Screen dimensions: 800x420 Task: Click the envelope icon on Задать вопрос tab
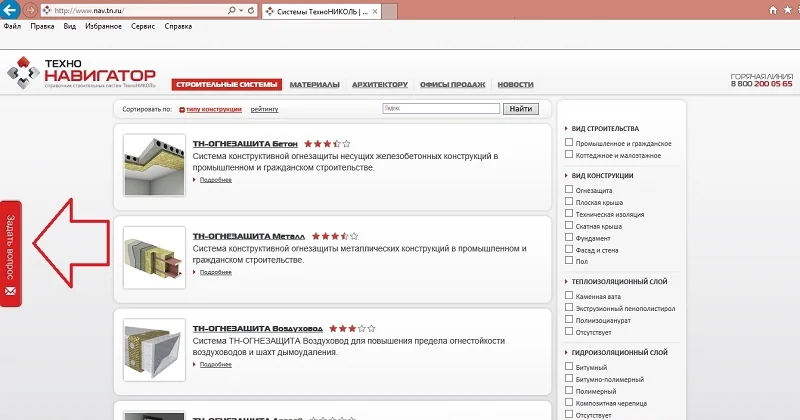10,291
